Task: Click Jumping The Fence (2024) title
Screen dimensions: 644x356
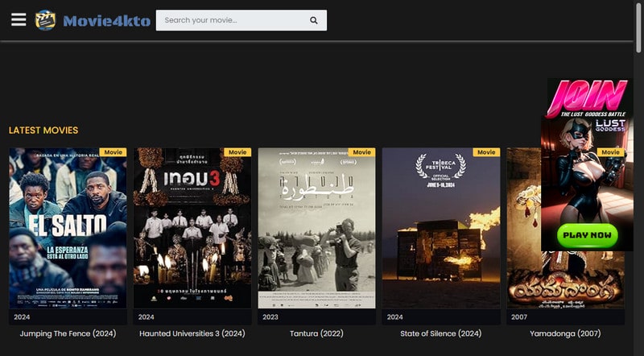Action: pos(68,333)
